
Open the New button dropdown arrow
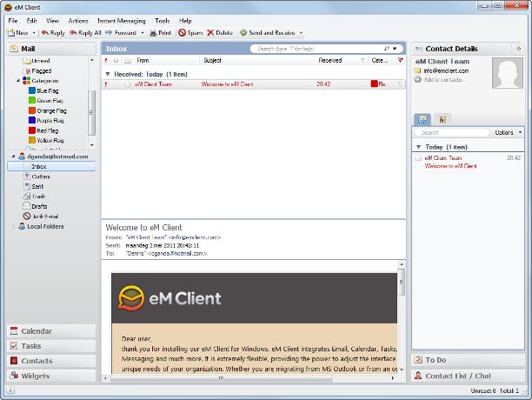[34, 33]
